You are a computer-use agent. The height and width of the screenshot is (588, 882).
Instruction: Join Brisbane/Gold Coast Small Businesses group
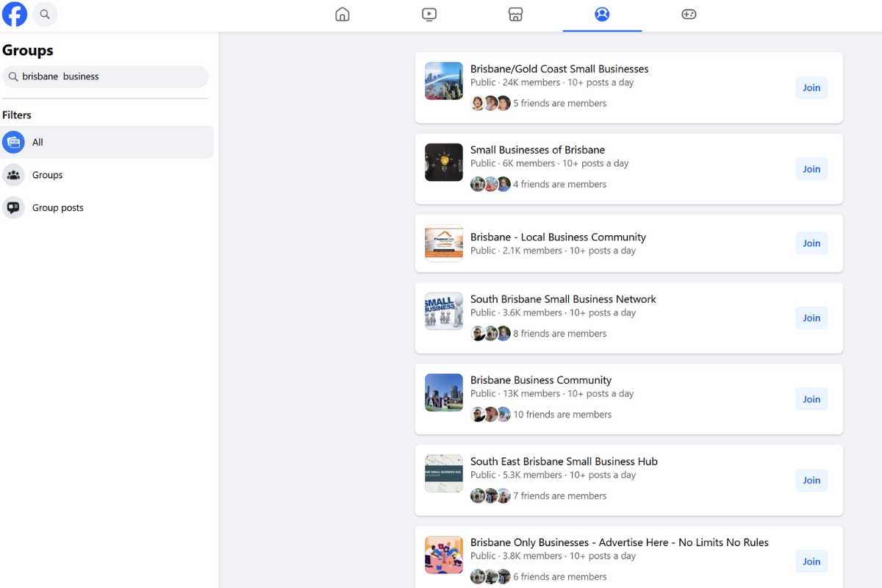811,87
